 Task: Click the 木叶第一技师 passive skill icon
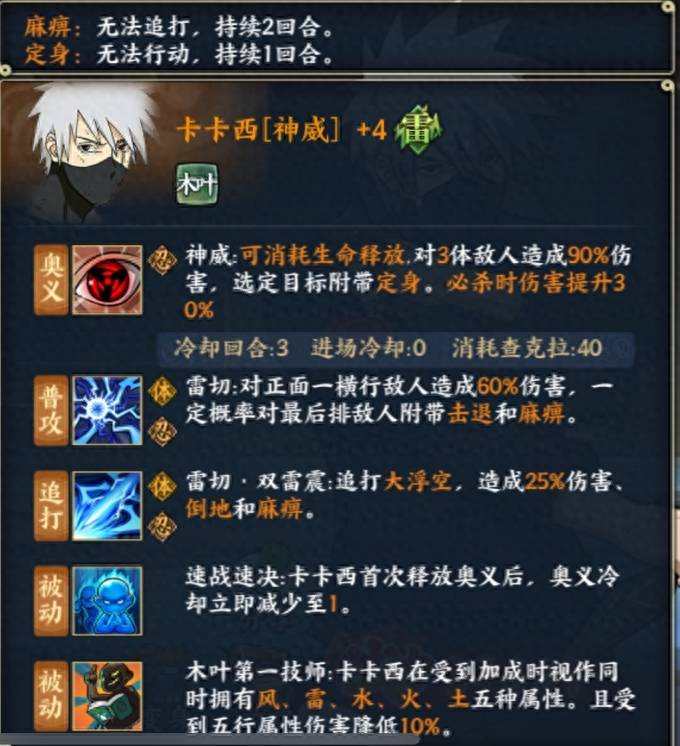click(107, 696)
